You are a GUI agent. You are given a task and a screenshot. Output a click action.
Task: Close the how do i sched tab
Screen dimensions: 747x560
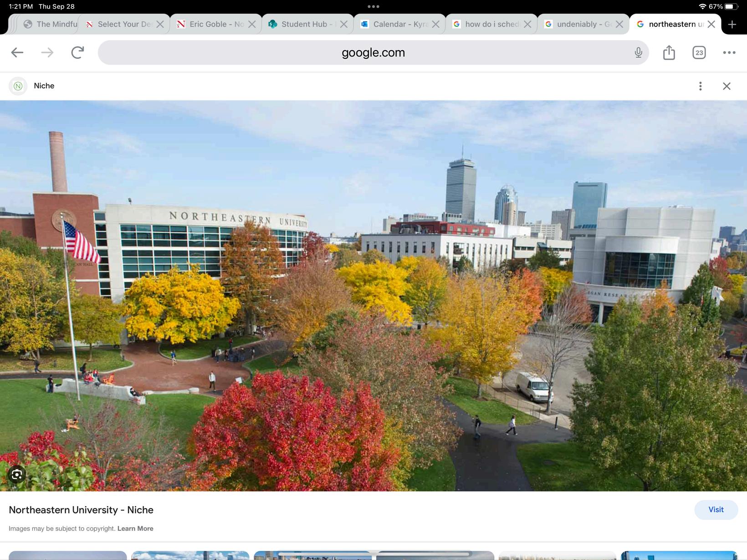[x=527, y=24]
